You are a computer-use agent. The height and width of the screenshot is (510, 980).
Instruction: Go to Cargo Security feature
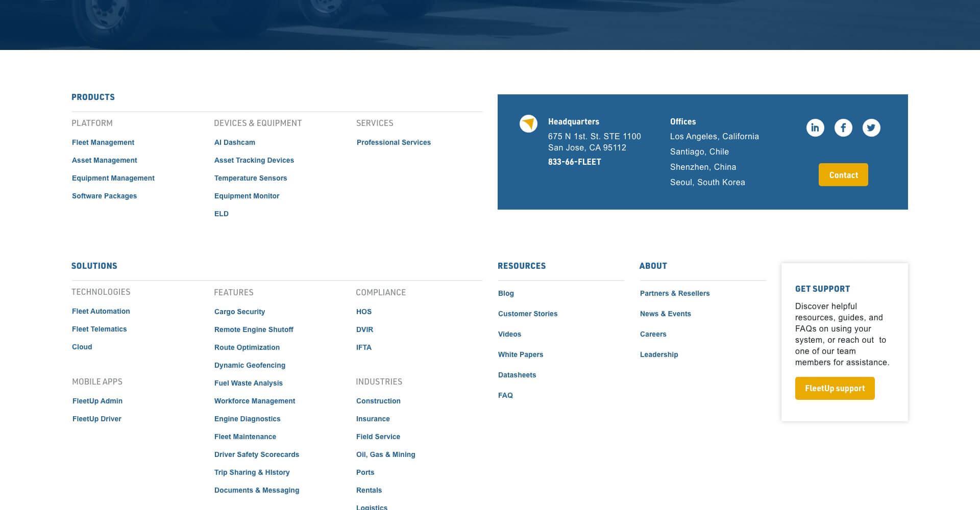pos(239,312)
